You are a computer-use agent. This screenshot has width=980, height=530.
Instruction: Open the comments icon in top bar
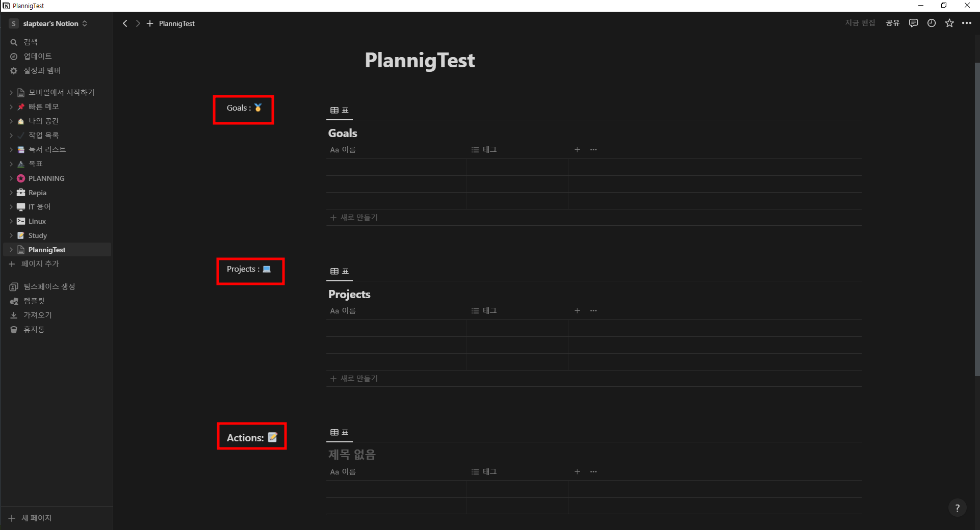(913, 23)
